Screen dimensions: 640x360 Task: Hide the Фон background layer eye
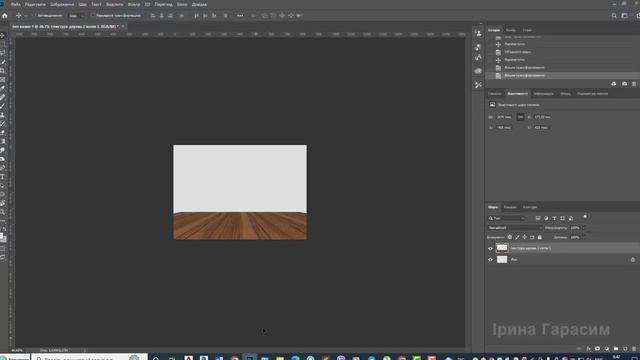490,260
